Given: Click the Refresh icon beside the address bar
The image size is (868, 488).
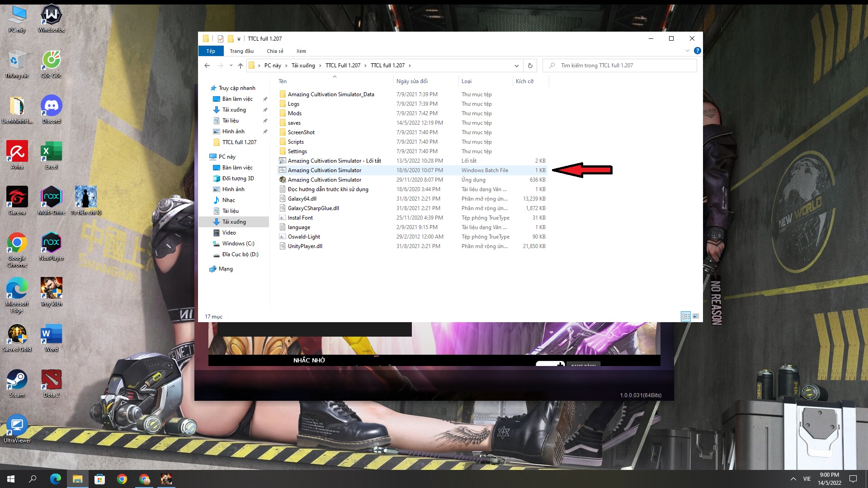Looking at the screenshot, I should tap(530, 66).
